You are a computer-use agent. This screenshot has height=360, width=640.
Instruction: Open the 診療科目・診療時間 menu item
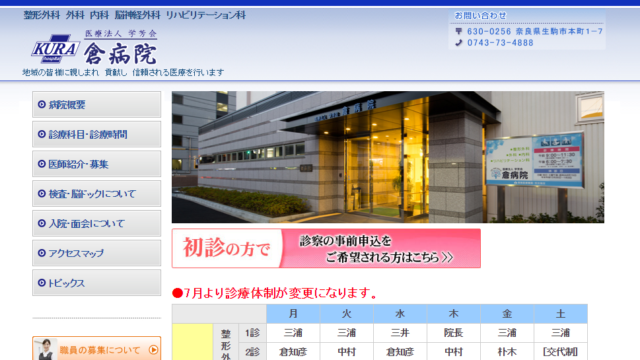(97, 134)
